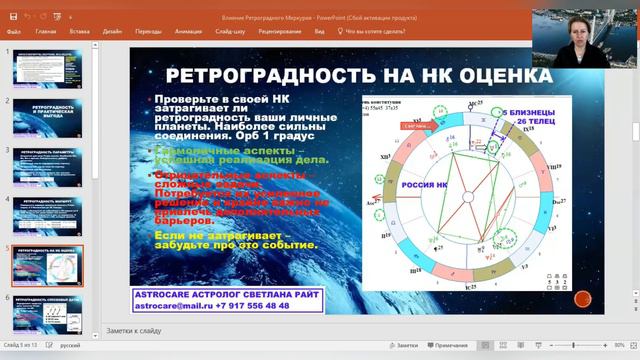Start slideshow from beginning via quick access icon
This screenshot has height=360, width=640.
[x=57, y=17]
